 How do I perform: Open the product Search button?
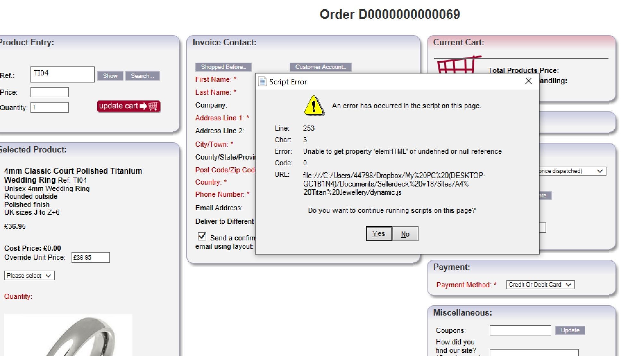(x=142, y=76)
